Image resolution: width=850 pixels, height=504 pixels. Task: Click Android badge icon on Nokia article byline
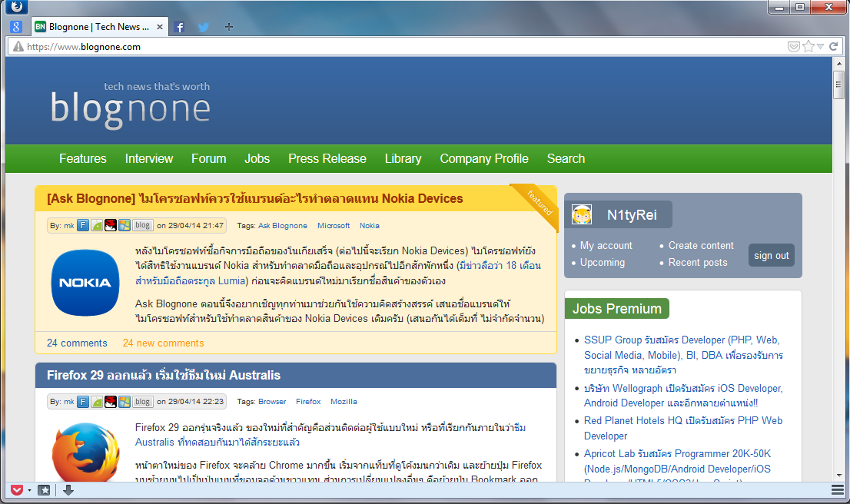point(97,225)
